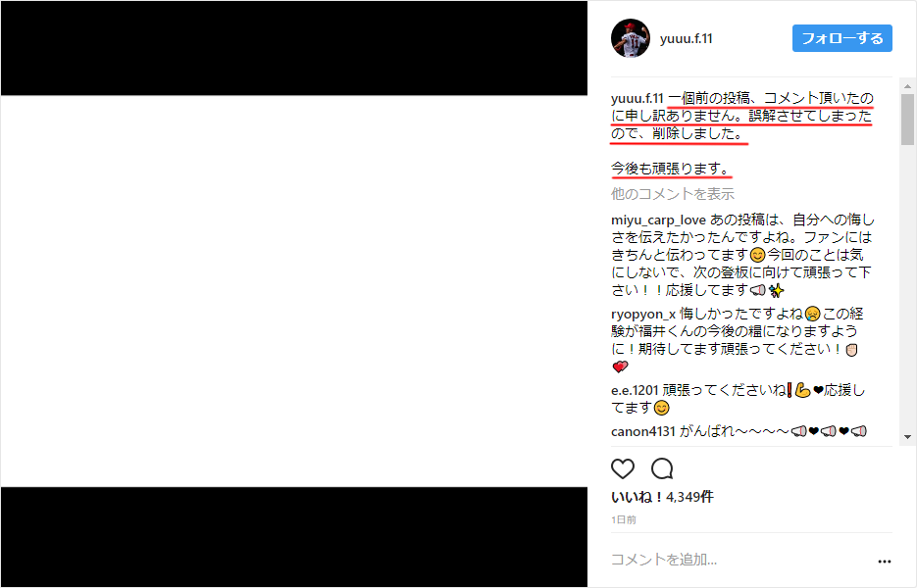The height and width of the screenshot is (588, 917).
Task: Click the post image area
Action: pyautogui.click(x=294, y=291)
